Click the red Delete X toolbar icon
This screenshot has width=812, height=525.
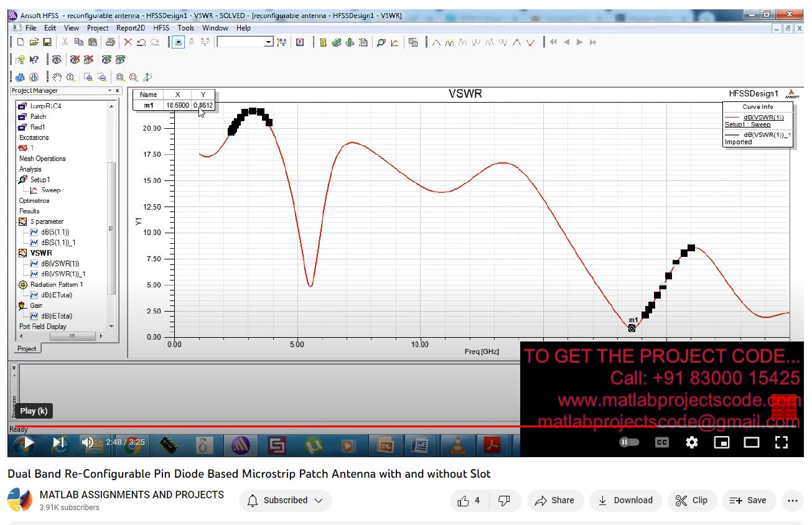click(128, 42)
